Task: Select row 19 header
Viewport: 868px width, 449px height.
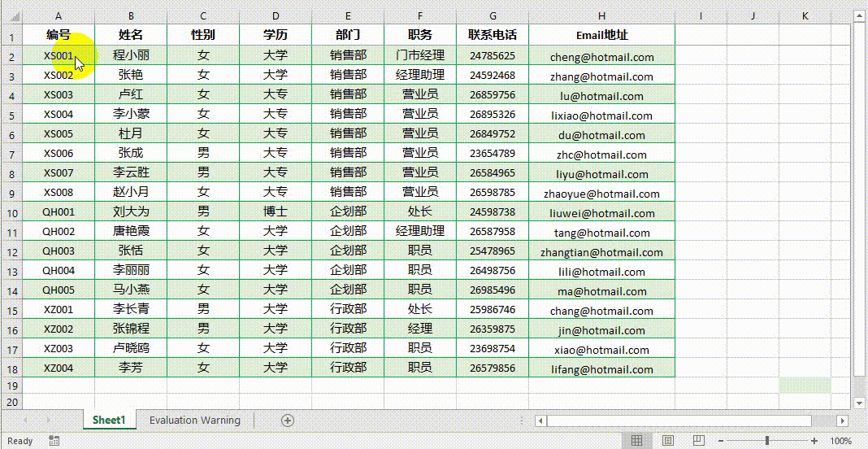Action: coord(12,386)
